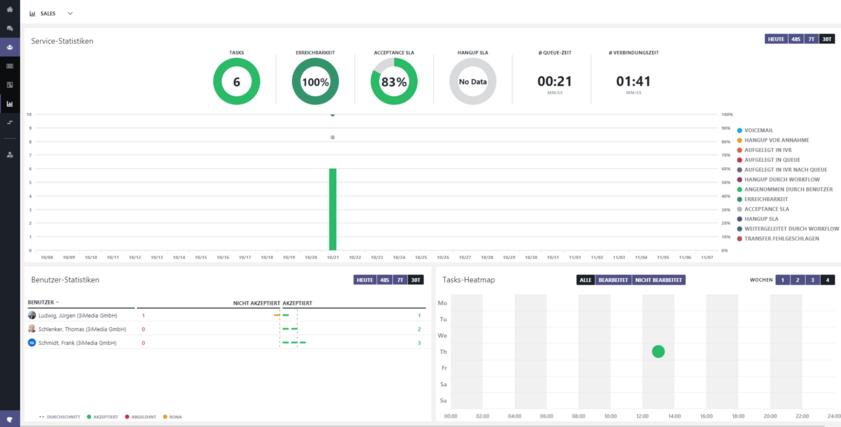
Task: Click HEUTE in Benutzer-Statistiken
Action: (363, 280)
